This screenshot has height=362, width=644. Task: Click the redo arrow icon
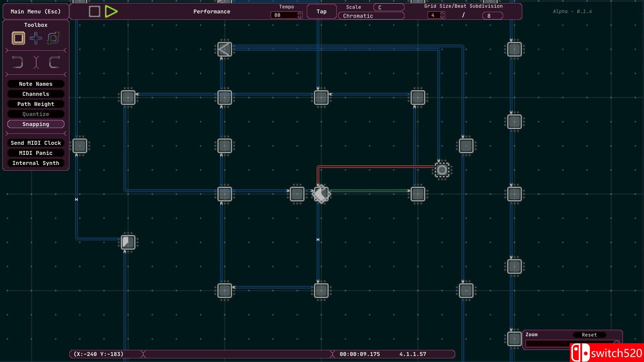coord(54,62)
